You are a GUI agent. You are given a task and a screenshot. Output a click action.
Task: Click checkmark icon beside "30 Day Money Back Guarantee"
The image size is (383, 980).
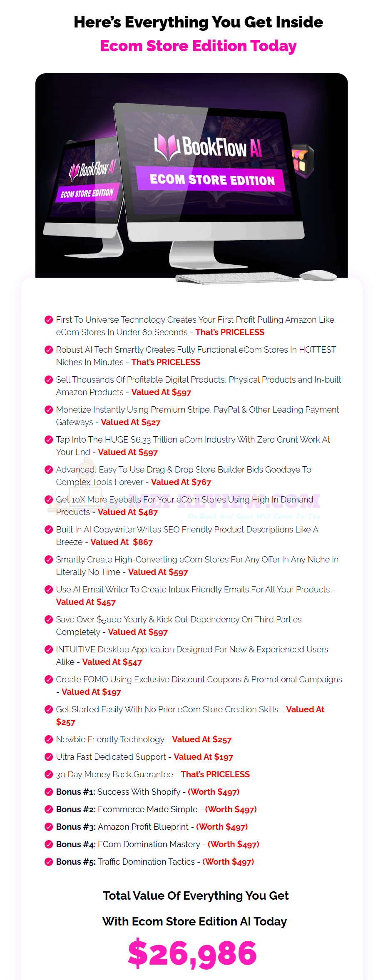point(48,774)
